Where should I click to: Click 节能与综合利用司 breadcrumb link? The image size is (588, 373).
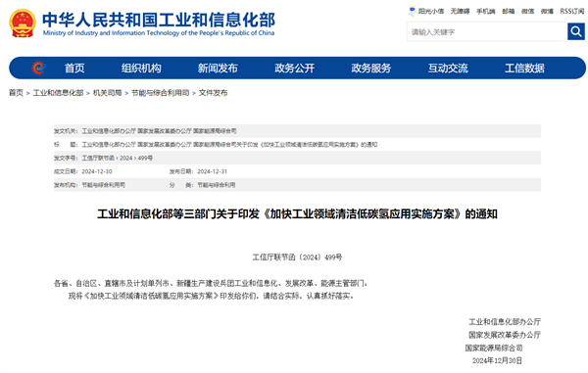pyautogui.click(x=160, y=92)
